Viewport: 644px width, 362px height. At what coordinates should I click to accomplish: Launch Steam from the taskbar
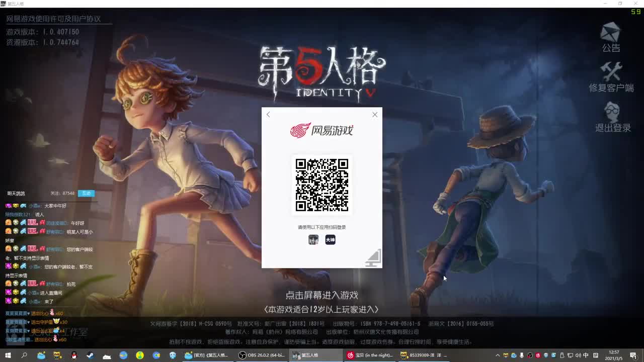coord(90,355)
